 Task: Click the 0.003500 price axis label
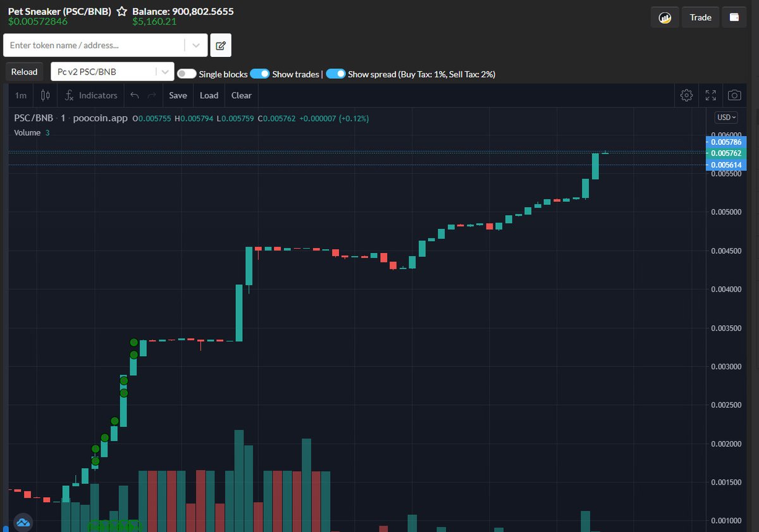[x=725, y=328]
